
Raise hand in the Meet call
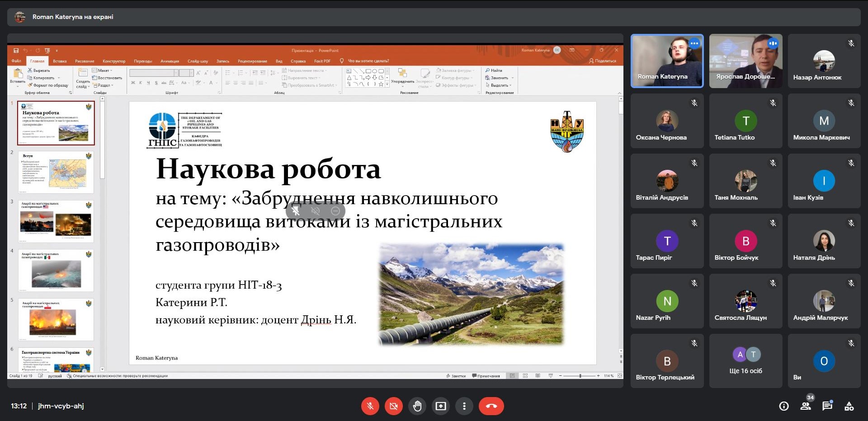pos(417,406)
